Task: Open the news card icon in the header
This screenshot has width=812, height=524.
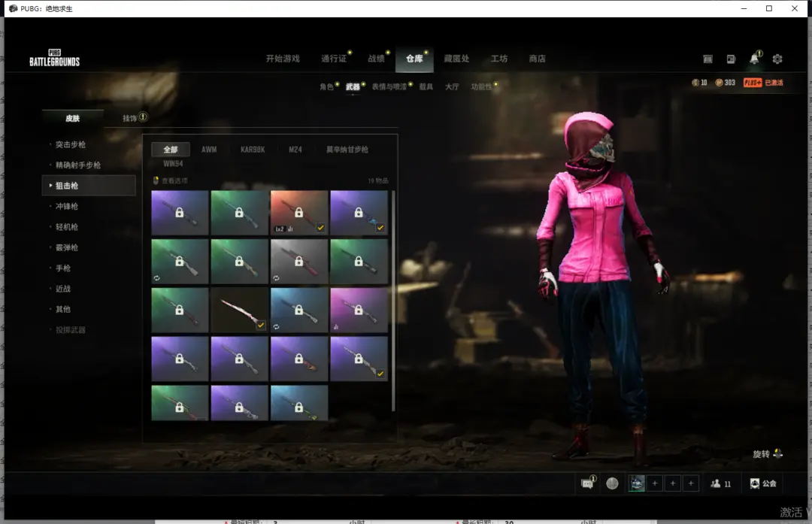Action: (x=731, y=59)
